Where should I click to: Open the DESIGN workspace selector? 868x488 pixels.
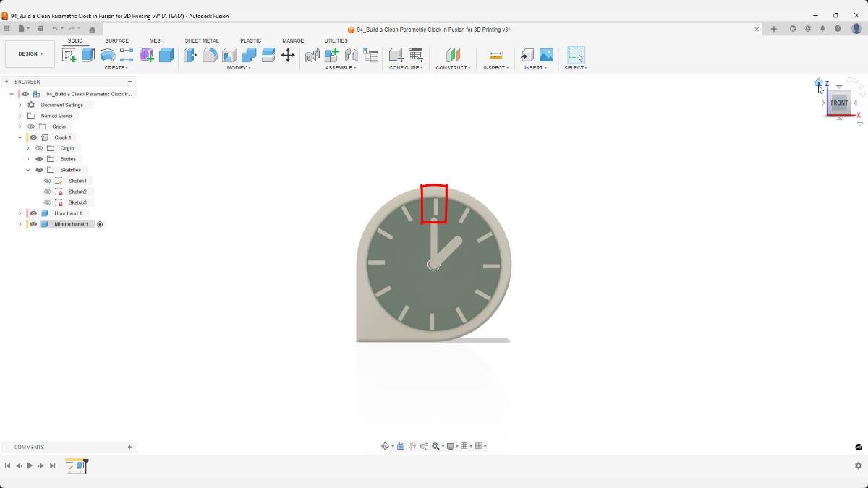pyautogui.click(x=30, y=53)
